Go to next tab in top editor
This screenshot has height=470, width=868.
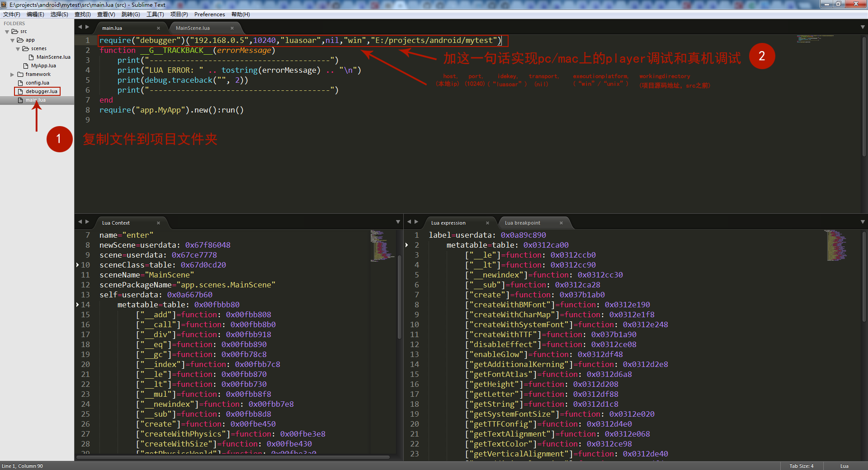87,27
